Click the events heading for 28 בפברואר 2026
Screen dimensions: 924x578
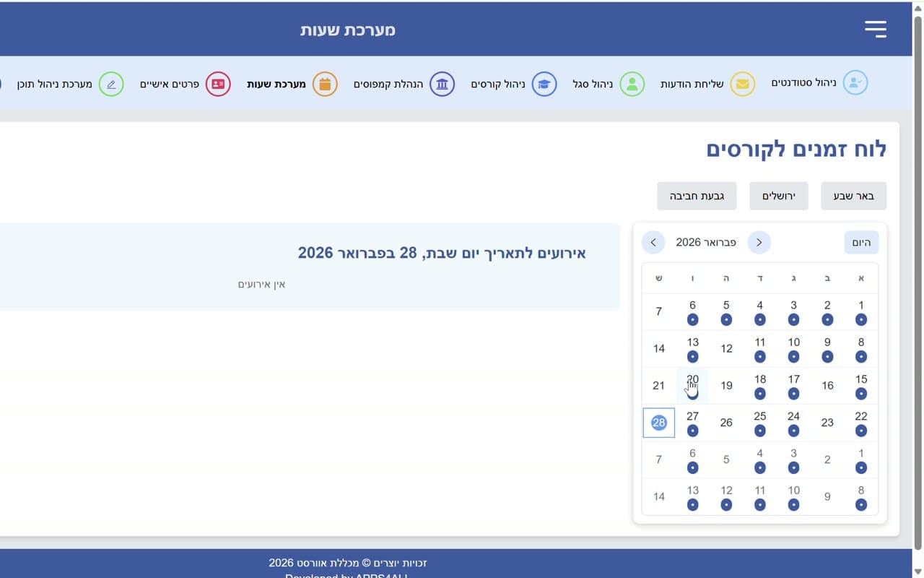442,253
